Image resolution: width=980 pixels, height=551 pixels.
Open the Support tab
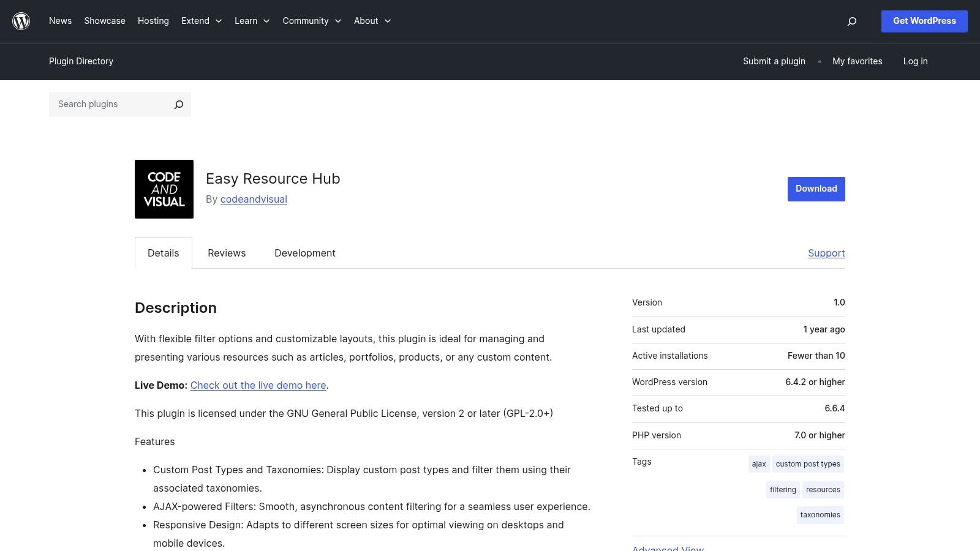coord(826,253)
